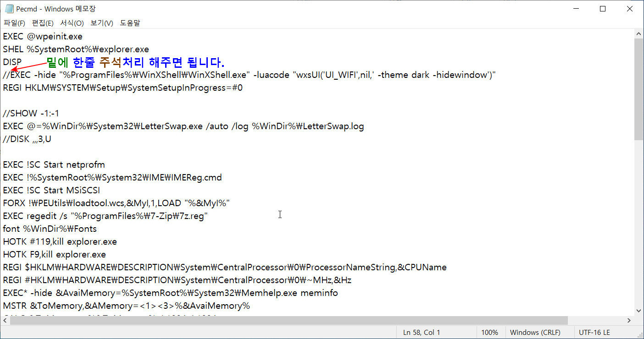
Task: Open the 편집(E) menu
Action: (43, 23)
